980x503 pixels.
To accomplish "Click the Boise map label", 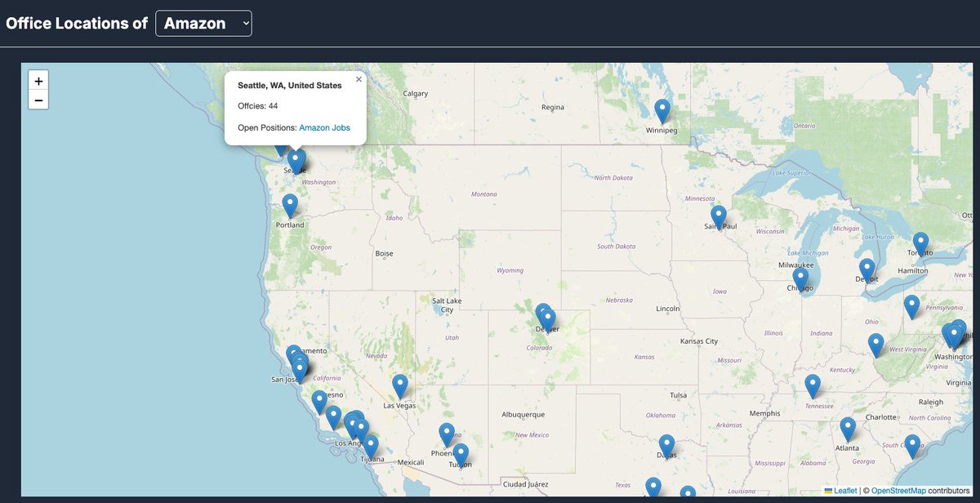I will pos(384,254).
